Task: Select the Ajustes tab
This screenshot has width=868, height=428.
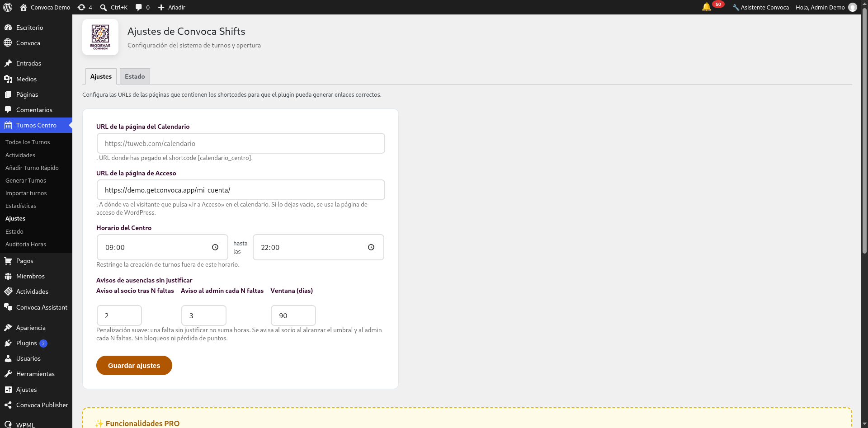Action: tap(101, 76)
